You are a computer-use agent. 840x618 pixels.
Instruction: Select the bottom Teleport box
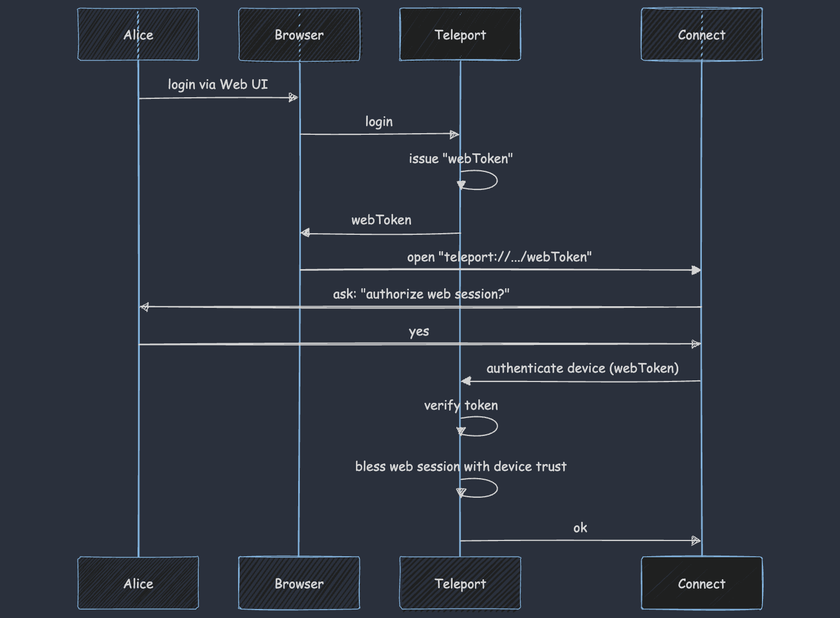[459, 583]
